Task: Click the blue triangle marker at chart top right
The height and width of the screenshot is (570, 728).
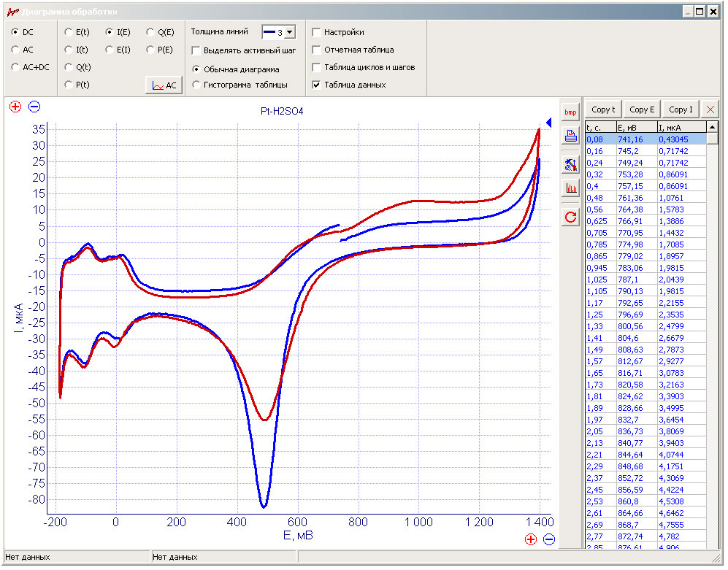Action: [549, 123]
